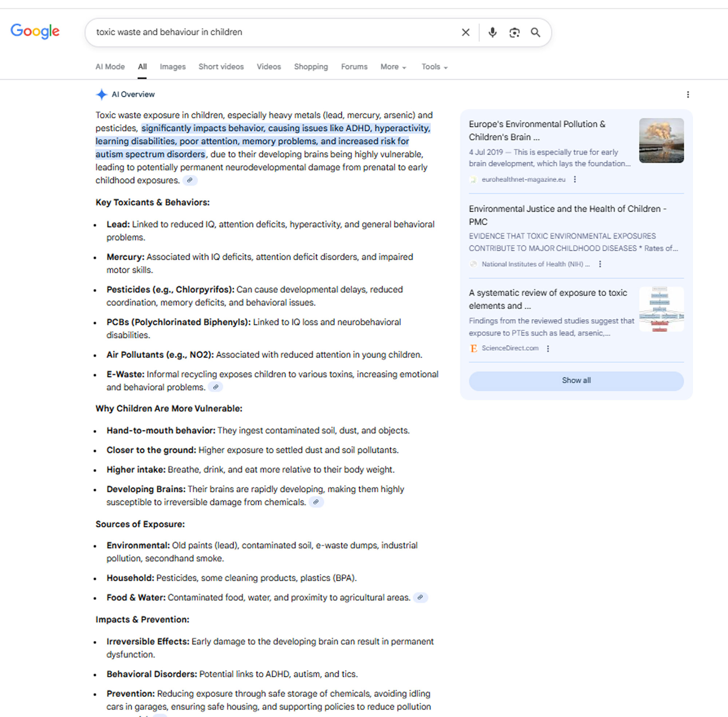This screenshot has width=728, height=717.
Task: Switch to the Images tab
Action: pyautogui.click(x=173, y=67)
